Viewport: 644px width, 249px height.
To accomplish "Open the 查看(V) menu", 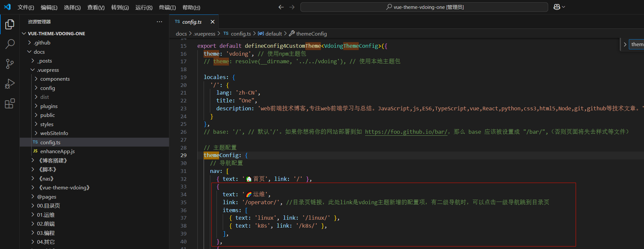I will point(96,7).
